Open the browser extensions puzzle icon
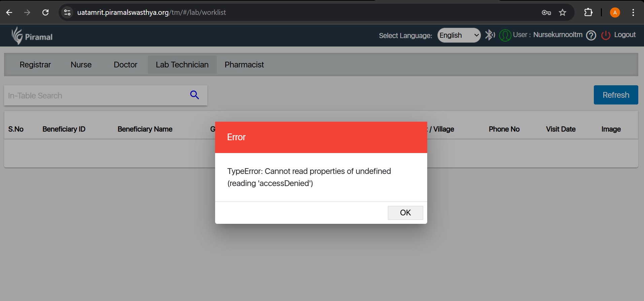This screenshot has width=644, height=301. tap(588, 12)
